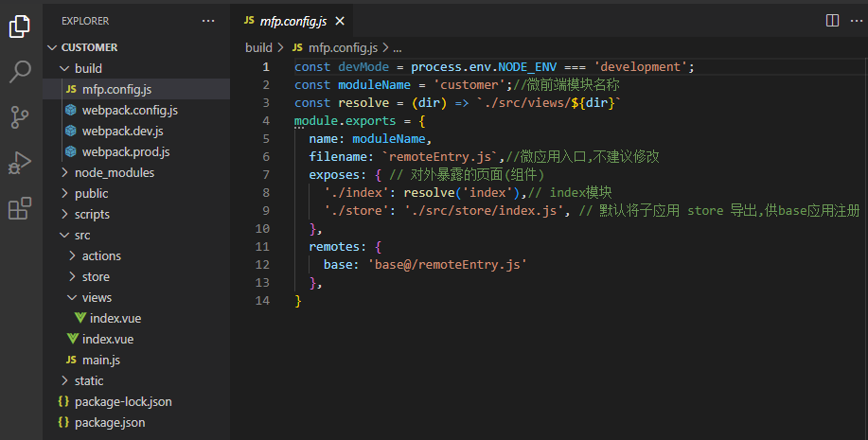The width and height of the screenshot is (868, 440).
Task: Open the Source Control view icon
Action: tap(20, 117)
